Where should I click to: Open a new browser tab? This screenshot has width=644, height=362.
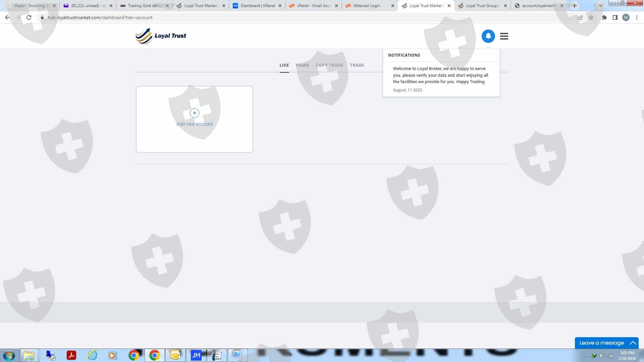pyautogui.click(x=575, y=6)
